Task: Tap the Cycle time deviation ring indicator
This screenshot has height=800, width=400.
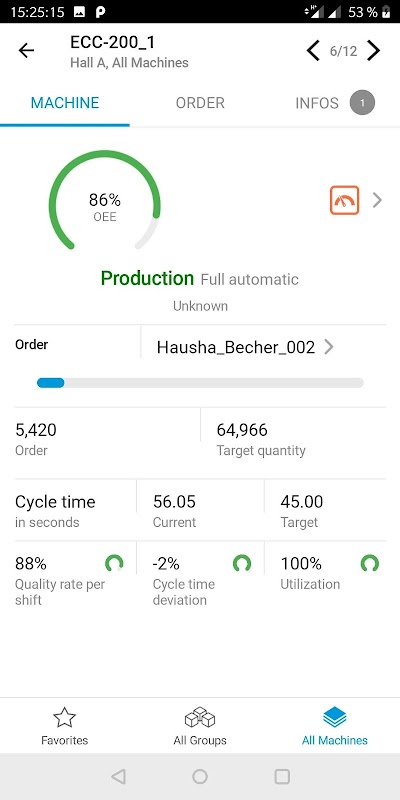Action: [x=242, y=564]
